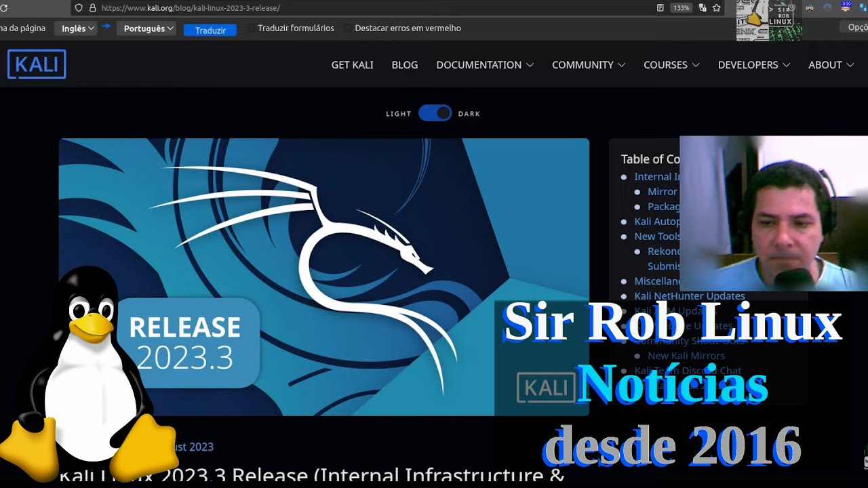Click the Kali Linux 2023.3 Release headline

click(312, 476)
